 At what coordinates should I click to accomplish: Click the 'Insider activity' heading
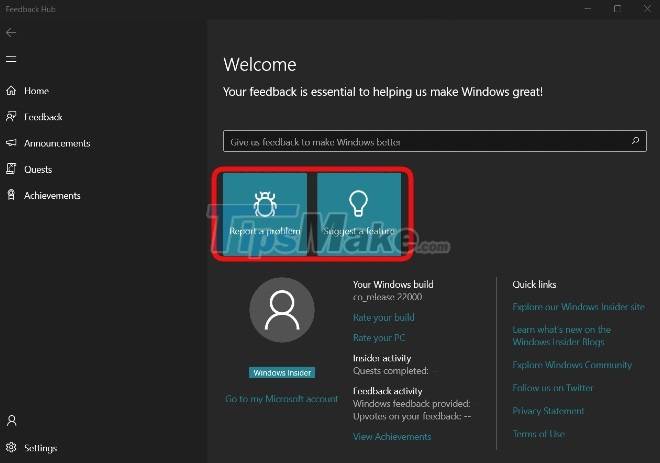click(382, 358)
